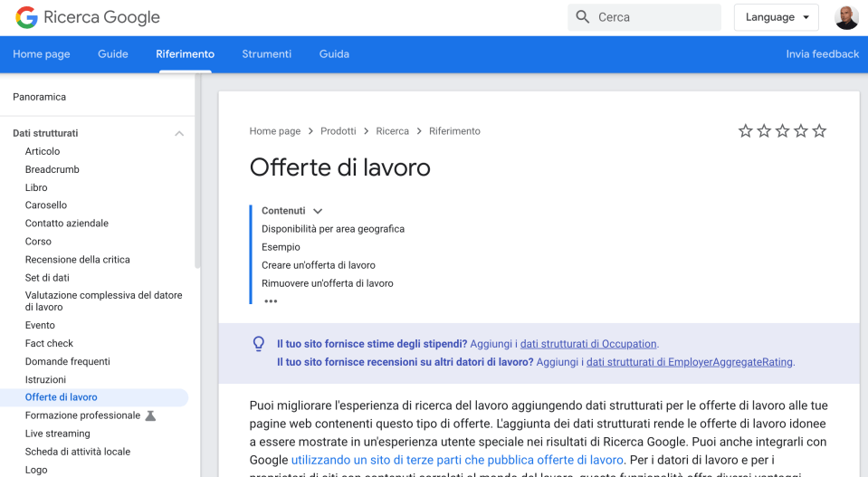
Task: Switch to the Strumenti tab
Action: tap(266, 54)
